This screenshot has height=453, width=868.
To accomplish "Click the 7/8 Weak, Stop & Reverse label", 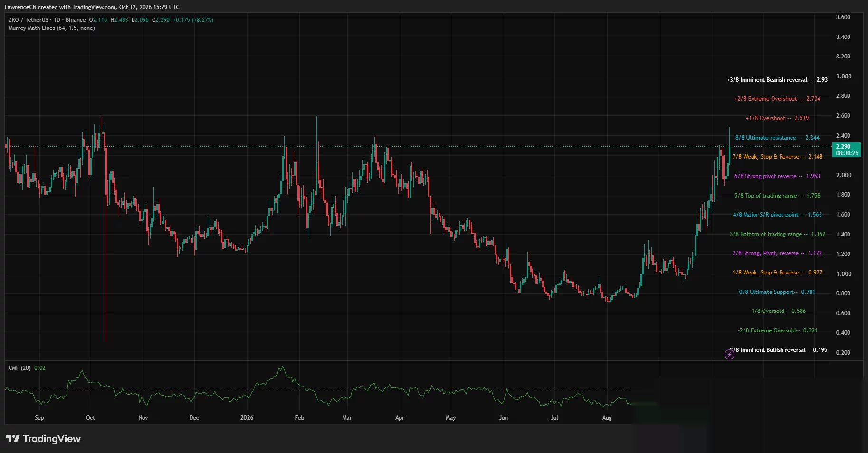I will pyautogui.click(x=777, y=157).
